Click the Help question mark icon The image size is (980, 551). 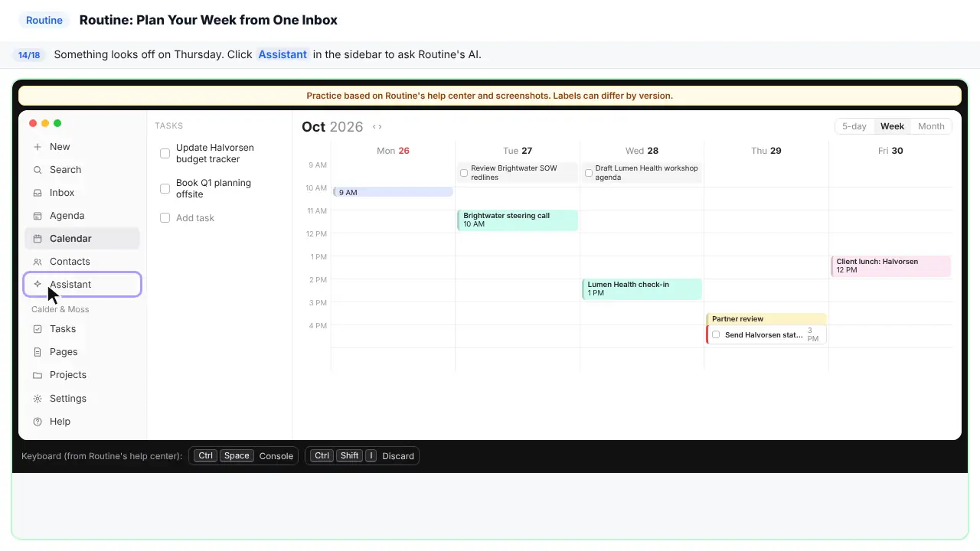tap(38, 422)
